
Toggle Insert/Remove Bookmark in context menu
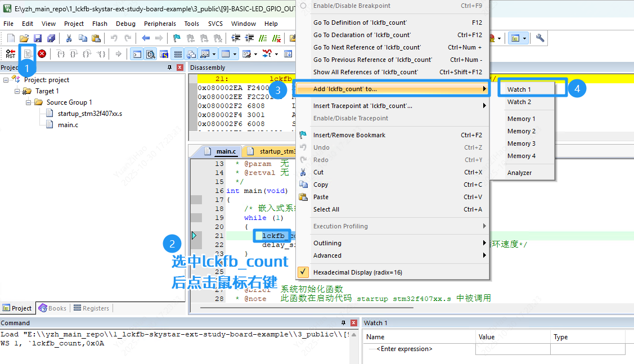[349, 135]
